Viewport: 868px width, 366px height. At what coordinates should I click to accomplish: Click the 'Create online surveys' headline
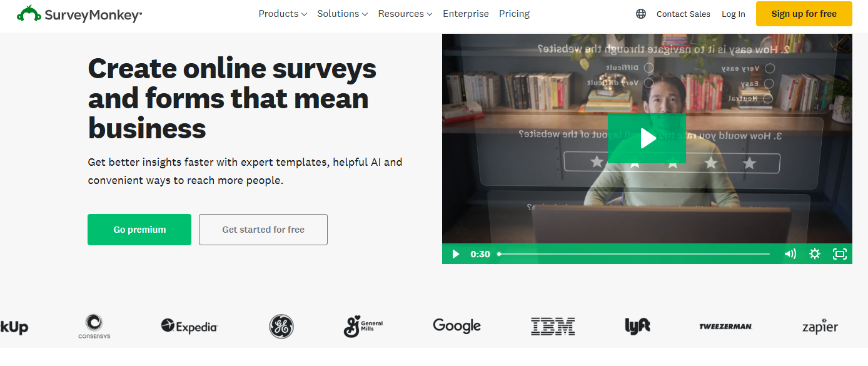pos(232,98)
